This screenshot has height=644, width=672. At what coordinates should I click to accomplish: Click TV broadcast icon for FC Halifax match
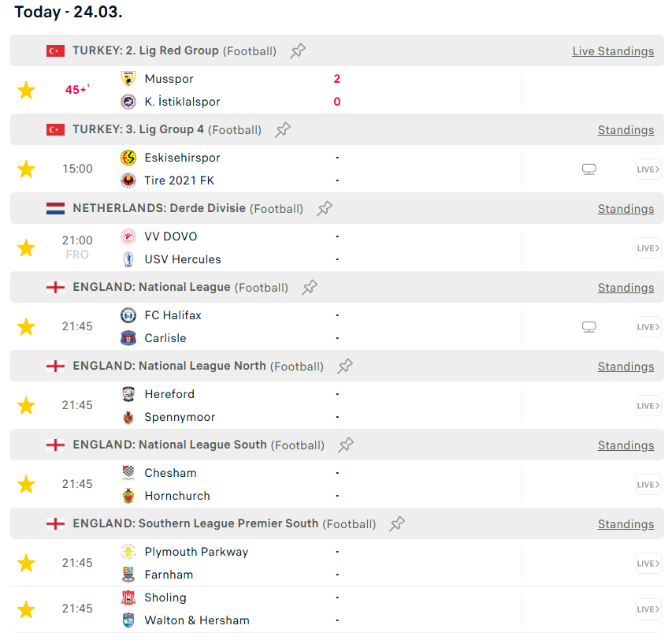pos(588,327)
